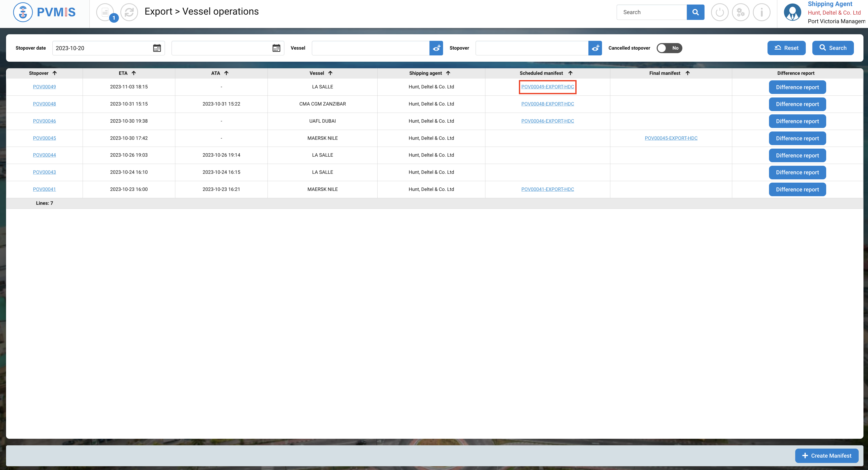Click the power logout icon
This screenshot has height=470, width=868.
pyautogui.click(x=719, y=12)
